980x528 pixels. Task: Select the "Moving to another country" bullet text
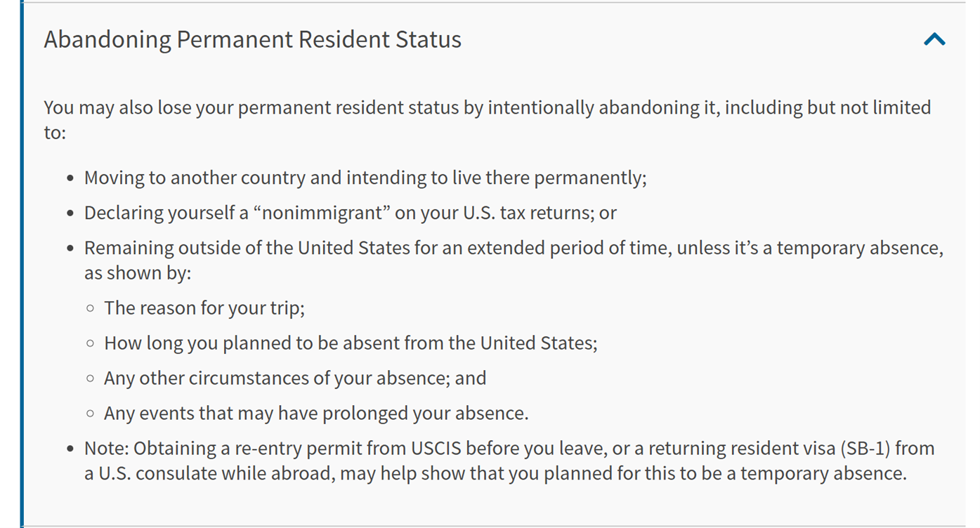click(x=365, y=178)
